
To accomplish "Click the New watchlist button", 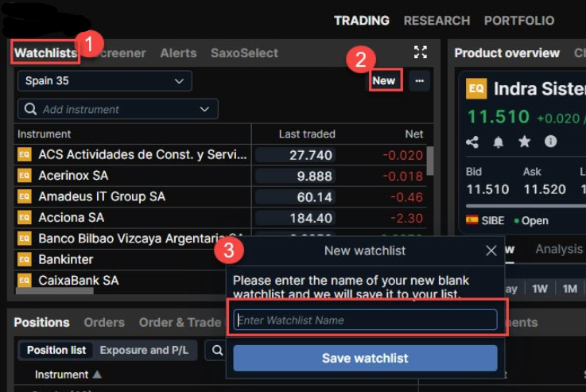I will click(x=383, y=80).
